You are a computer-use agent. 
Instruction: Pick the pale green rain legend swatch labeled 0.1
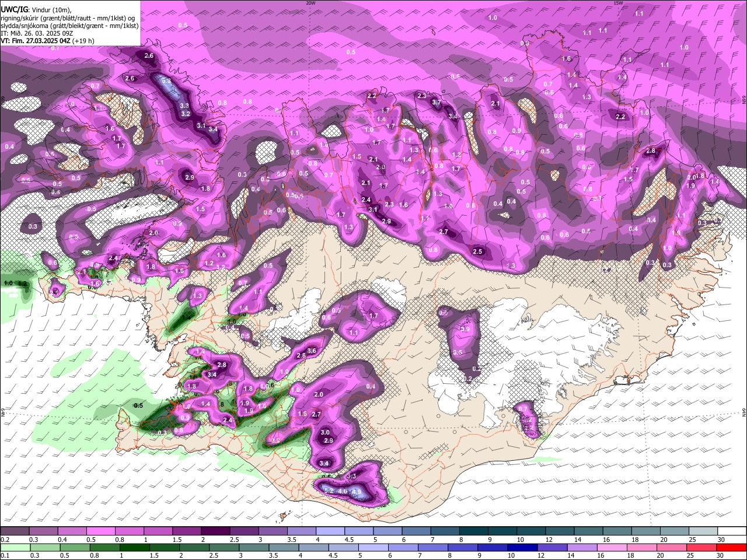pyautogui.click(x=15, y=547)
